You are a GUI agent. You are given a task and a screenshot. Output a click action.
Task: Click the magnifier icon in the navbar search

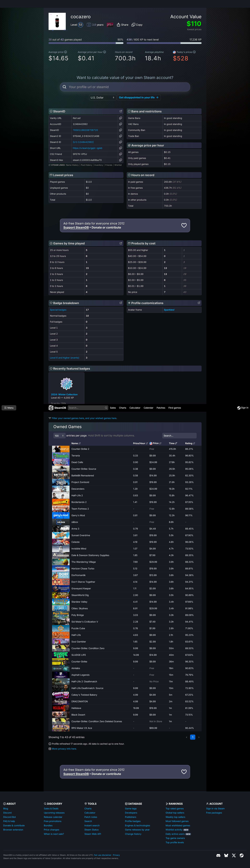106,408
